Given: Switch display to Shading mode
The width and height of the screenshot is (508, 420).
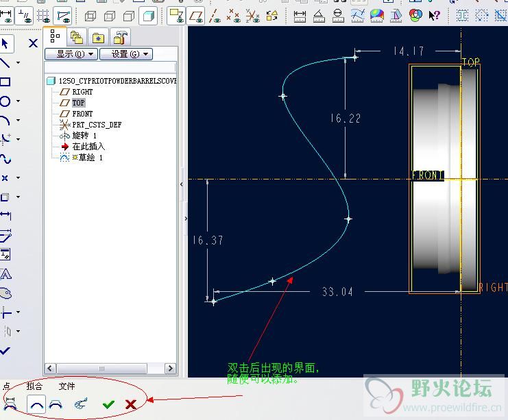Looking at the screenshot, I should pos(148,16).
